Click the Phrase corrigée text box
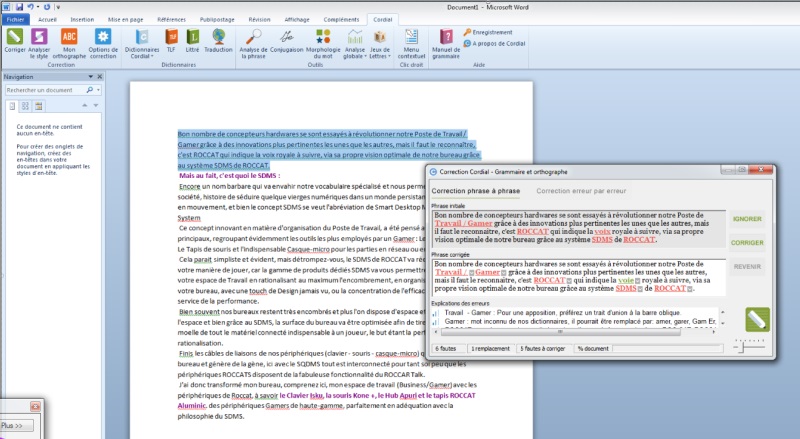800x439 pixels. tap(579, 277)
